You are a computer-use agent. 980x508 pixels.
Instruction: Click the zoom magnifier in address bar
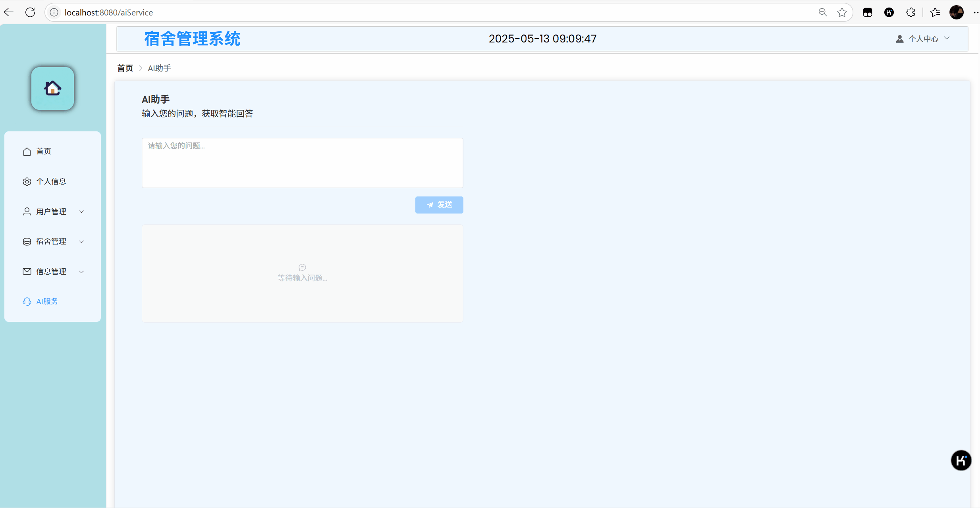pos(823,12)
